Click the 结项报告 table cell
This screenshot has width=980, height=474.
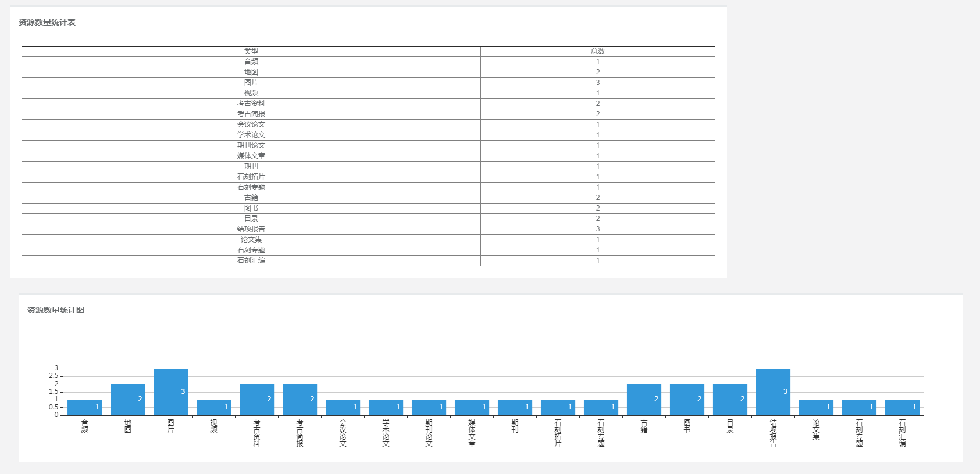pyautogui.click(x=251, y=229)
